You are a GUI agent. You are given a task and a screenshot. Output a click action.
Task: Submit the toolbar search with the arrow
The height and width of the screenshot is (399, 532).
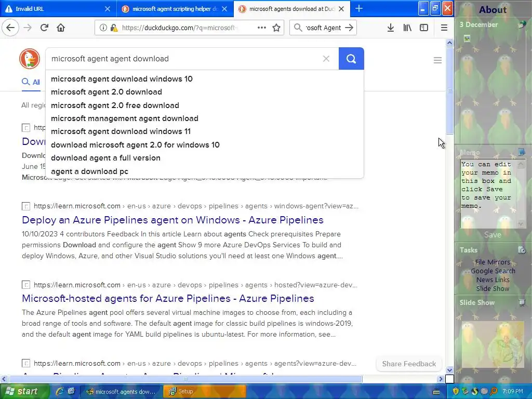coord(349,28)
